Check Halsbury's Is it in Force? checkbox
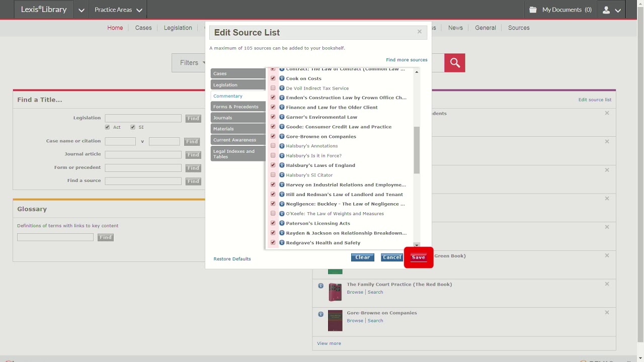The image size is (644, 362). click(x=273, y=155)
